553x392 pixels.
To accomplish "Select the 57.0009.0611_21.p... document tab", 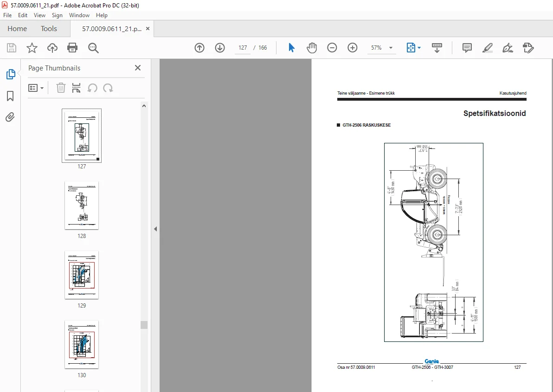I will (112, 29).
